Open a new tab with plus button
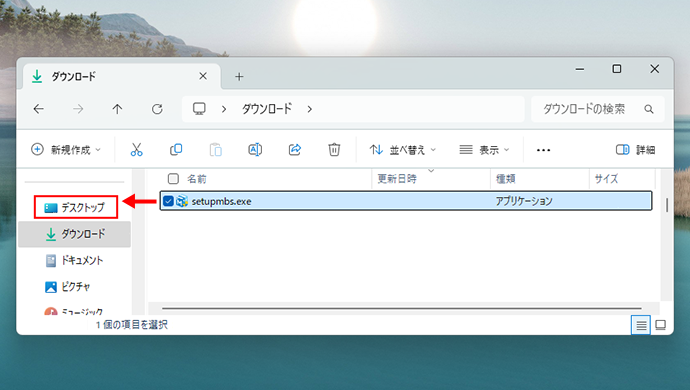 (x=239, y=77)
